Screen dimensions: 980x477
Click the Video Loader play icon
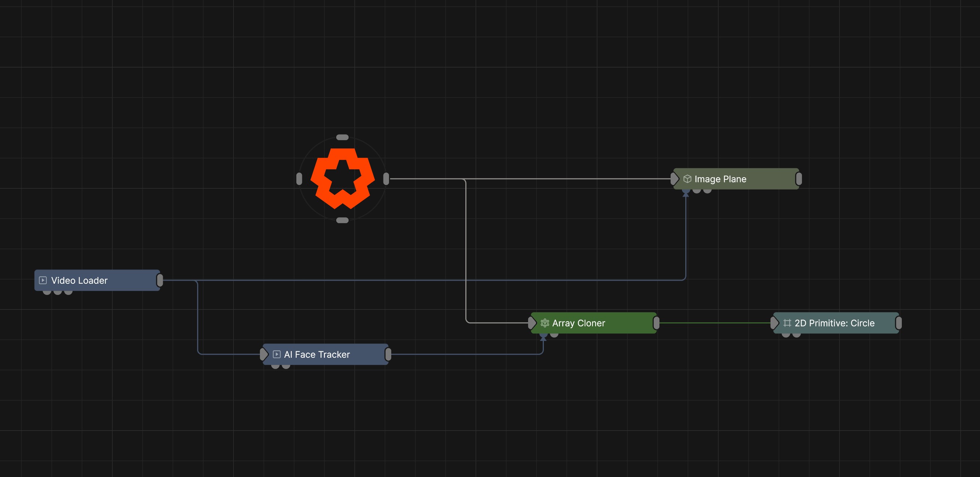point(43,280)
